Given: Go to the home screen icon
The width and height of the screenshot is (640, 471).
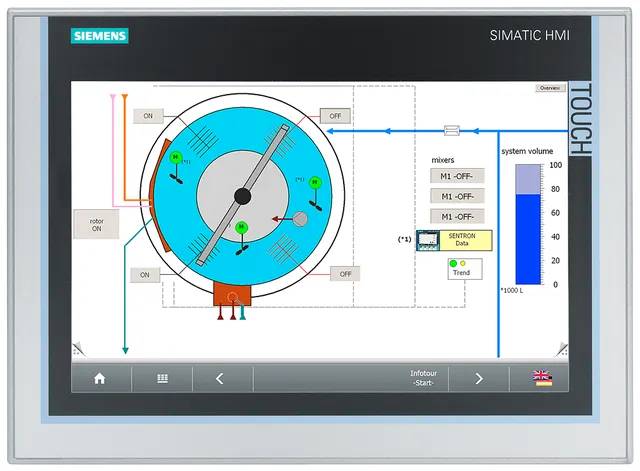Looking at the screenshot, I should [100, 379].
